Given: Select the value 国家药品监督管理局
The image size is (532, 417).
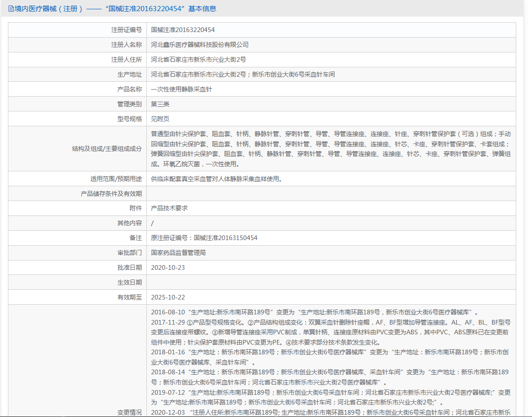Looking at the screenshot, I should [x=178, y=253].
